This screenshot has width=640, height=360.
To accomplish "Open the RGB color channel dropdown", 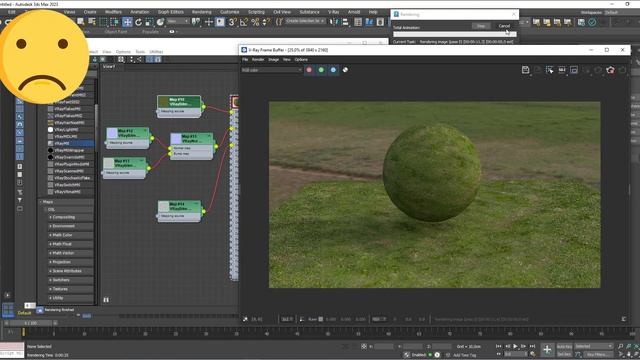I will click(271, 70).
